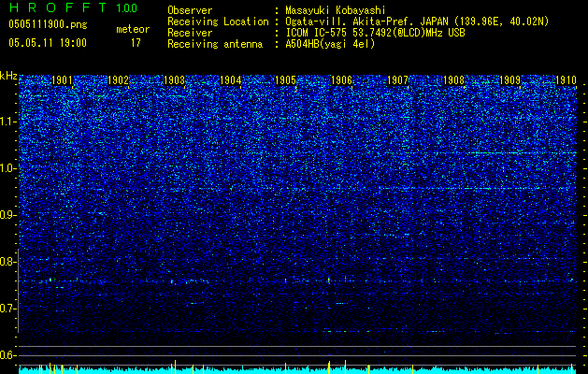Viewport: 588px width, 374px height.
Task: Click the Observer name Masayuki Kobayashi
Action: (335, 10)
